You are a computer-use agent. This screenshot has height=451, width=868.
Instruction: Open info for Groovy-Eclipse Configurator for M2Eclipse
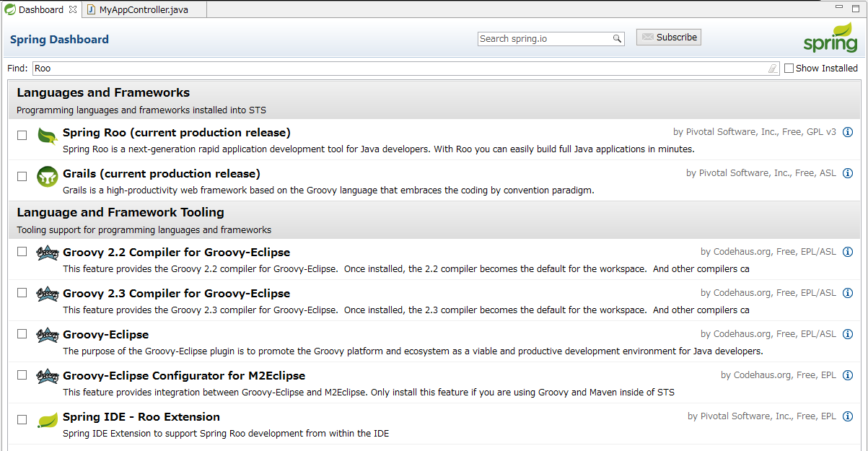(x=848, y=375)
